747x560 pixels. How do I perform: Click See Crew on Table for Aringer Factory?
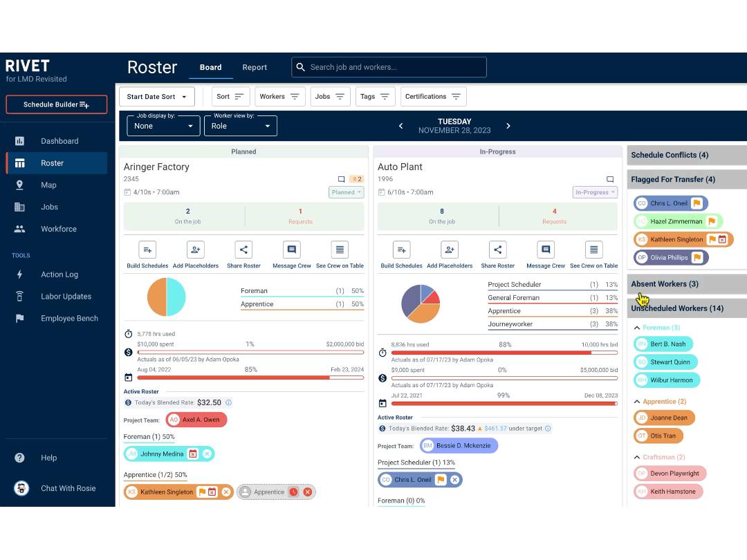(339, 250)
